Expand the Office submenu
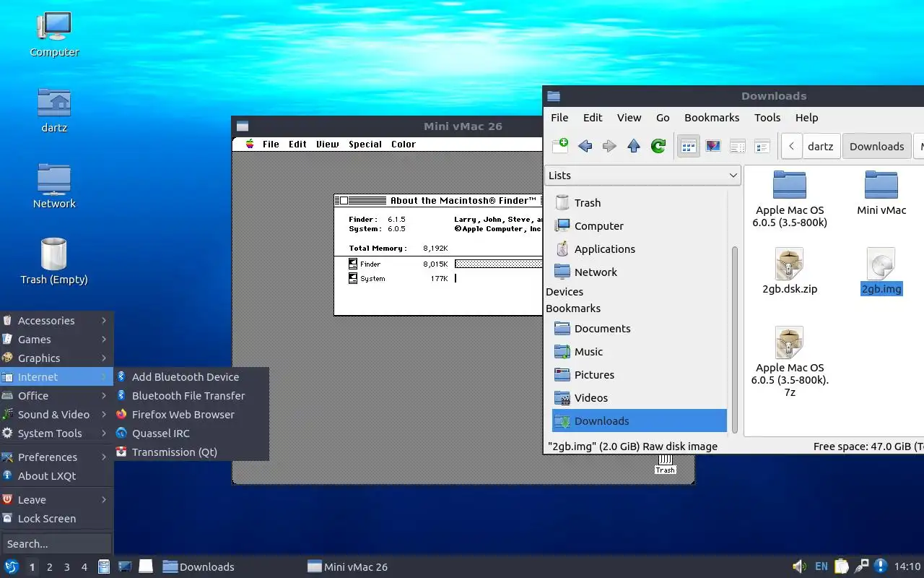924x578 pixels. click(57, 396)
